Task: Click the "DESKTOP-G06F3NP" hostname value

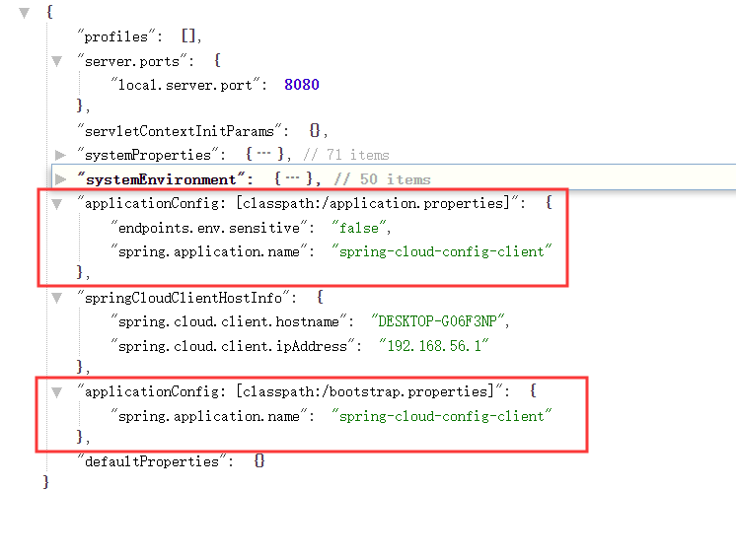Action: tap(438, 321)
